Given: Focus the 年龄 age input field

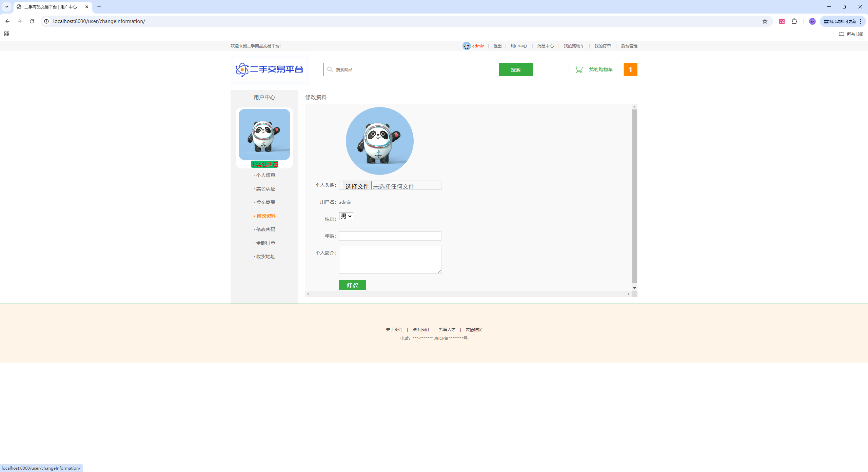Looking at the screenshot, I should click(390, 236).
